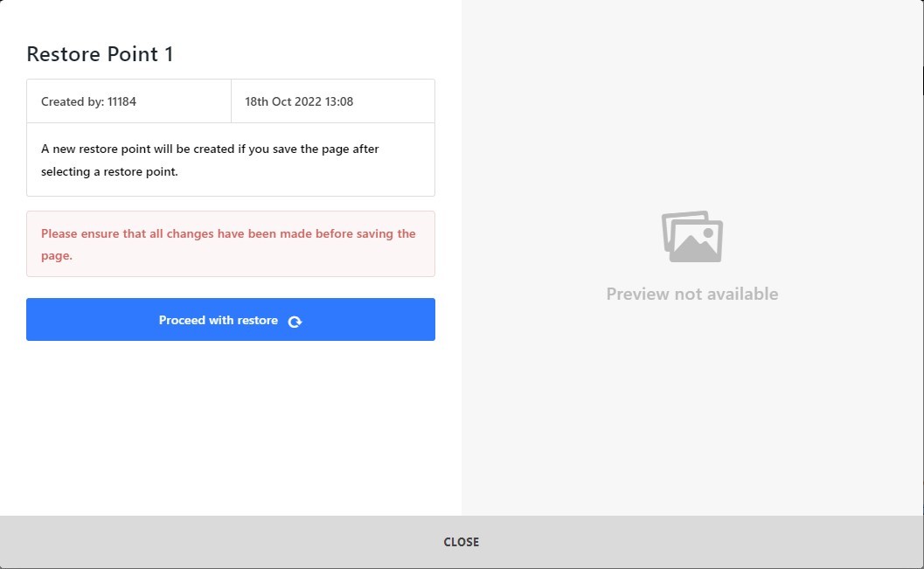Click the red save warning alert box
The height and width of the screenshot is (569, 924).
pyautogui.click(x=231, y=244)
